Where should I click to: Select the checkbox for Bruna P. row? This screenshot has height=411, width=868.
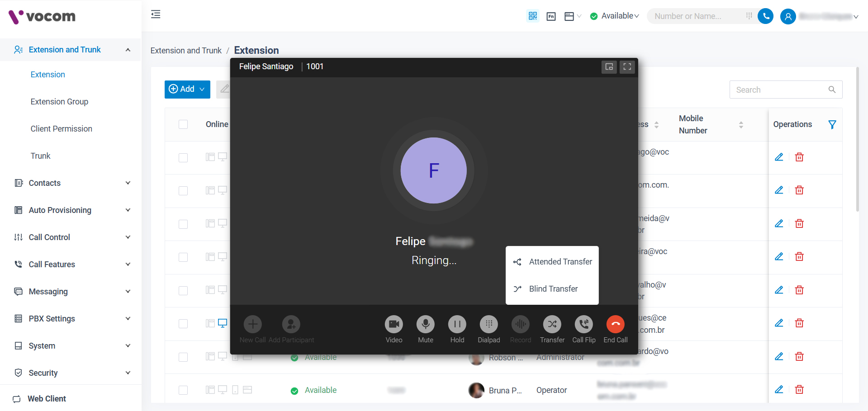(183, 390)
